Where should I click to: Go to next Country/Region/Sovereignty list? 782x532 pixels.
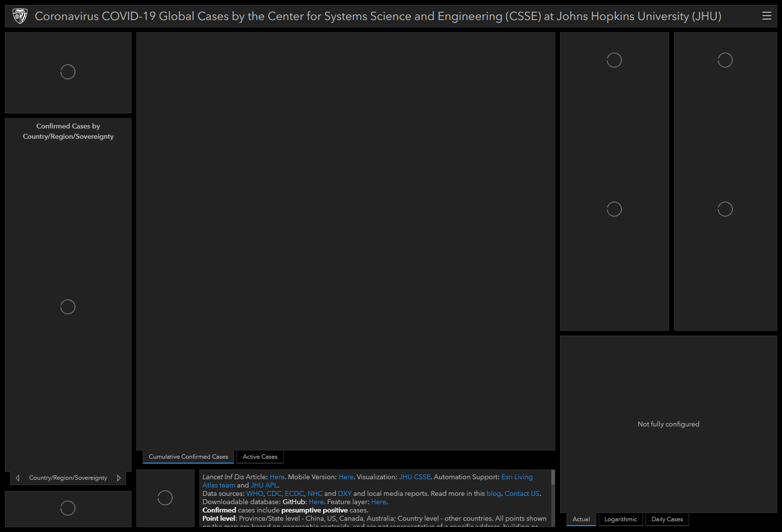coord(119,478)
